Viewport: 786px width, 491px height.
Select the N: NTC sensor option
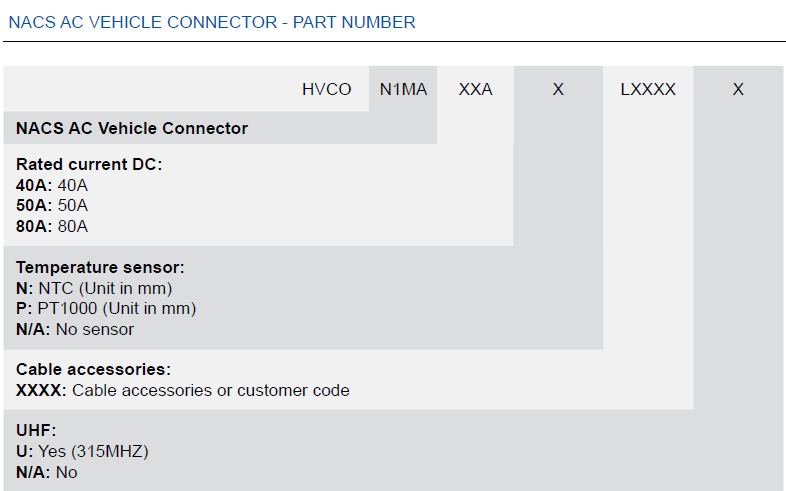94,288
